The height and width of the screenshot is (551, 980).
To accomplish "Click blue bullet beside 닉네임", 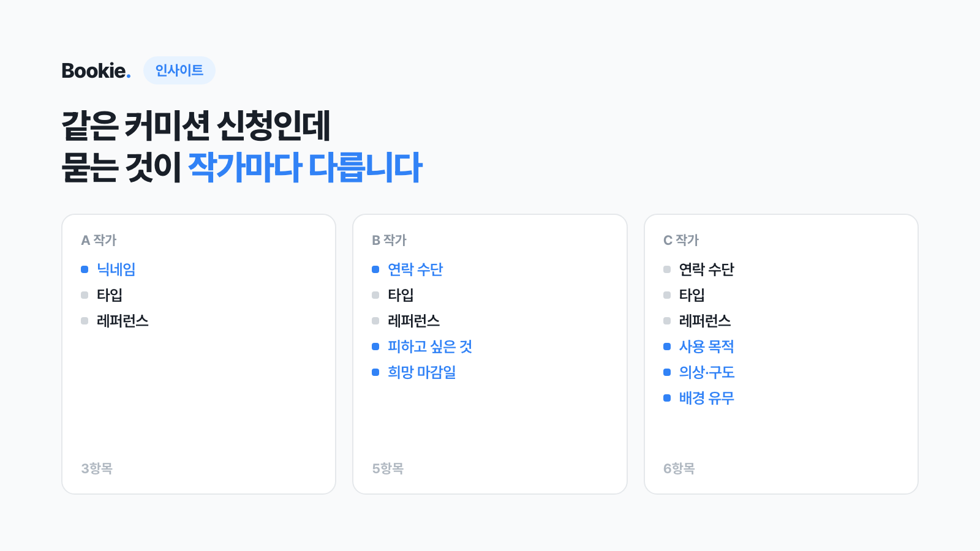I will (85, 269).
